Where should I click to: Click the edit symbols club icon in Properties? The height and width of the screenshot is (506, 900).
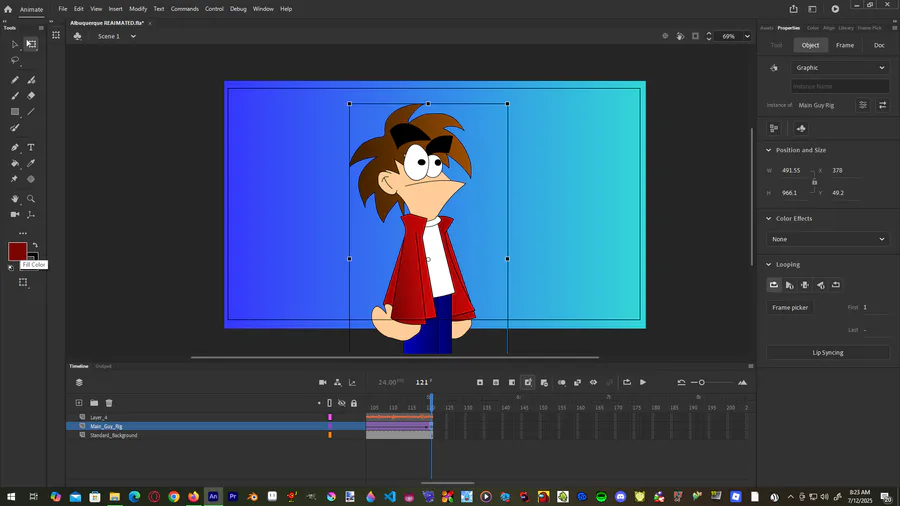pos(801,129)
